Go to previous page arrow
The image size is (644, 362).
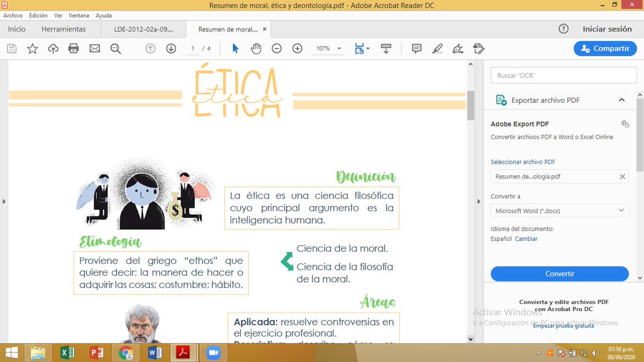click(150, 49)
